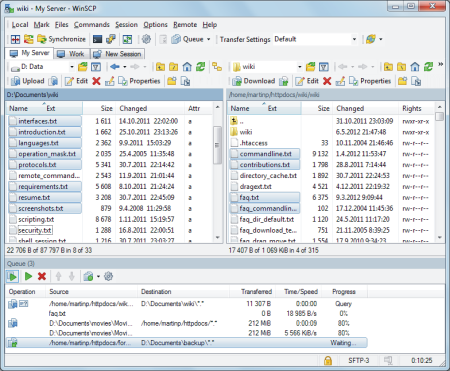450x371 pixels.
Task: Click the Queue toolbar button
Action: click(x=187, y=39)
